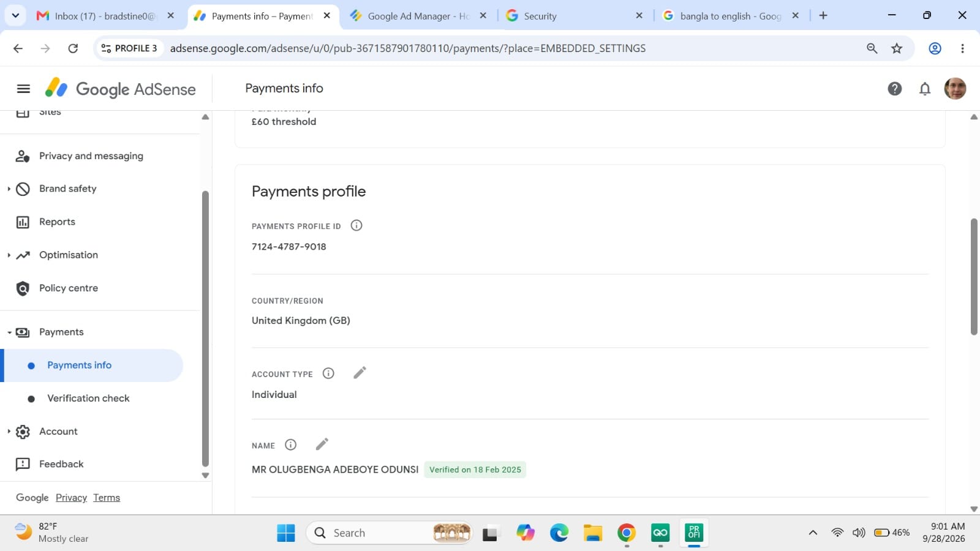Open the Feedback item
This screenshot has width=980, height=551.
tap(61, 464)
